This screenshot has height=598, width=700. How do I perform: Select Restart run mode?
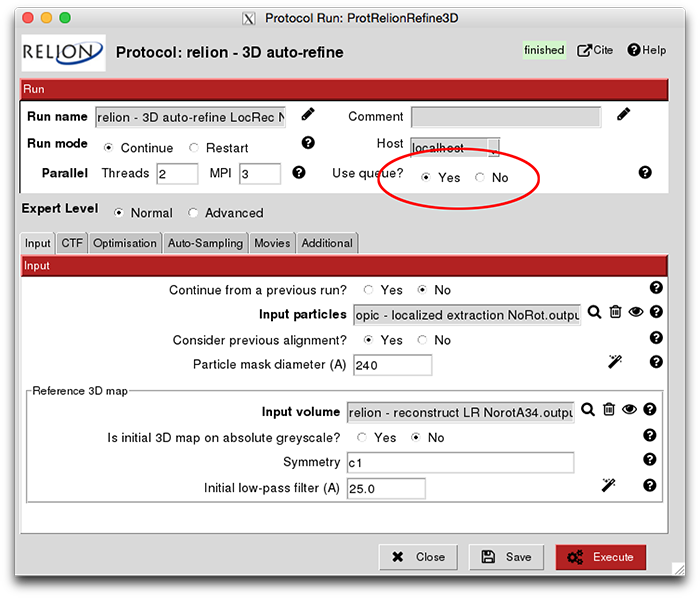pos(194,148)
